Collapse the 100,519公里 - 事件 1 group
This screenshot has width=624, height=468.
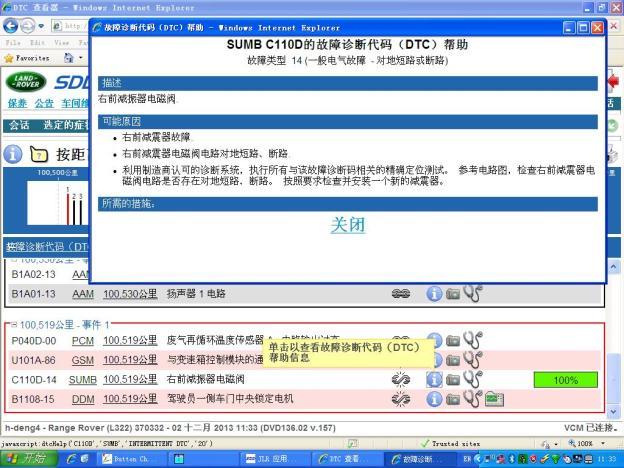click(14, 325)
